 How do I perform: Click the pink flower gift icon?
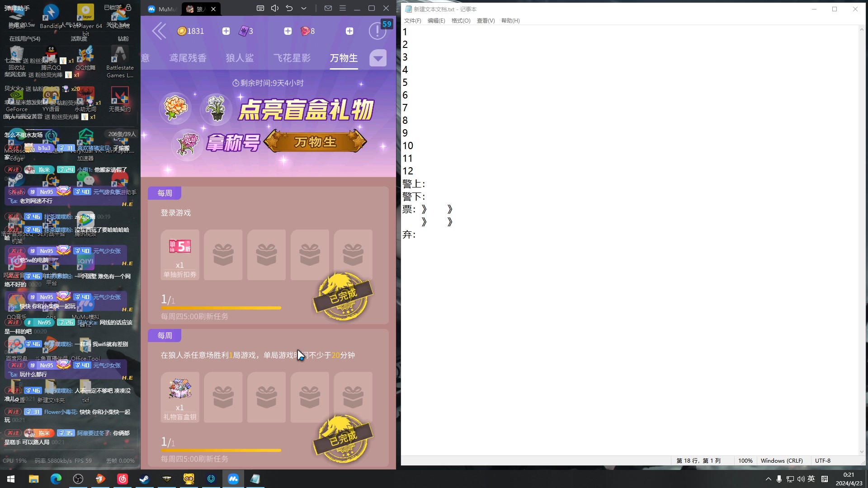click(x=188, y=144)
